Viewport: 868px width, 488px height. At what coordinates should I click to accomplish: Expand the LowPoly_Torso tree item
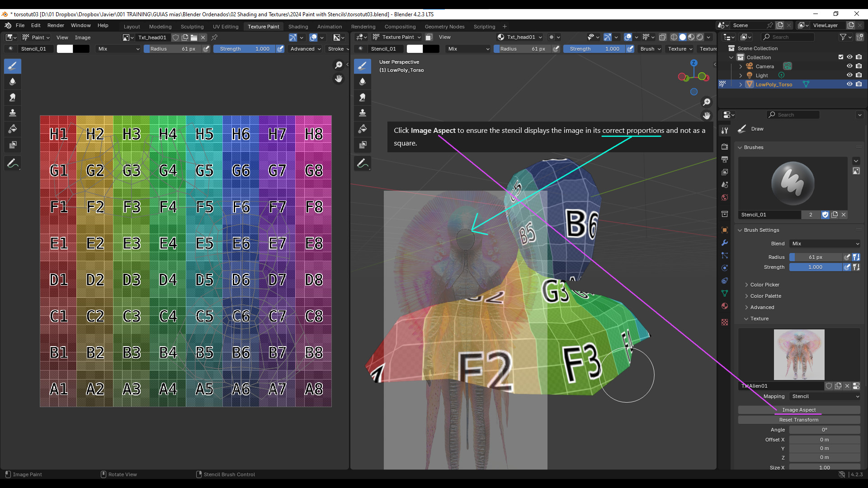tap(741, 84)
